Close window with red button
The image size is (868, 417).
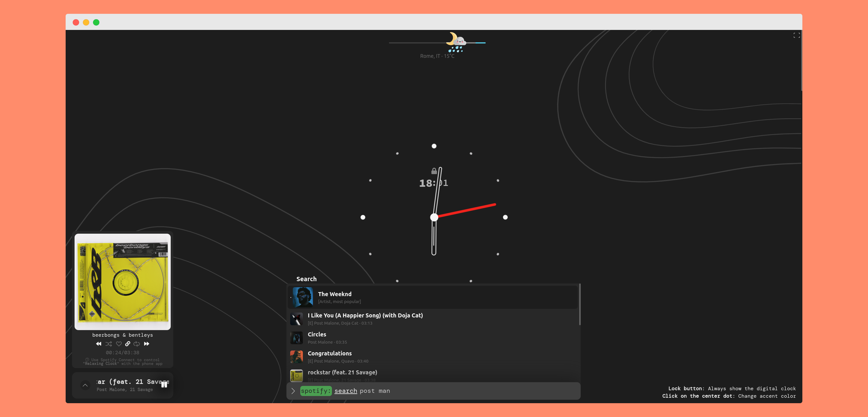click(x=76, y=22)
